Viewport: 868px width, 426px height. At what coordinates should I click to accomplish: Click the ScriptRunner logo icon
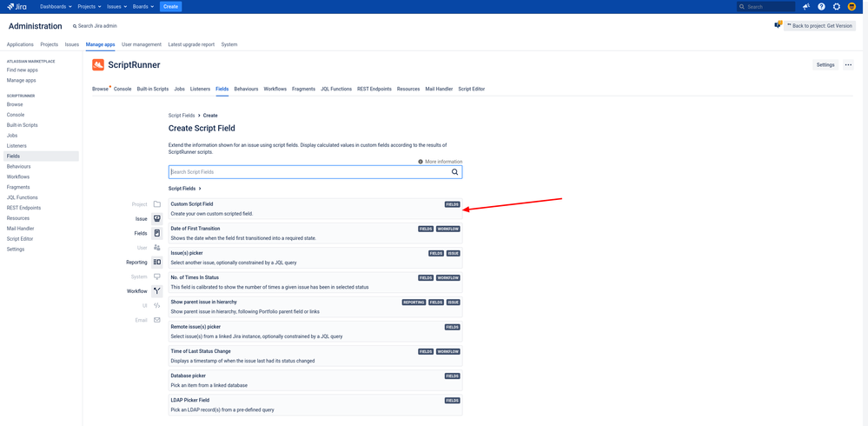98,65
